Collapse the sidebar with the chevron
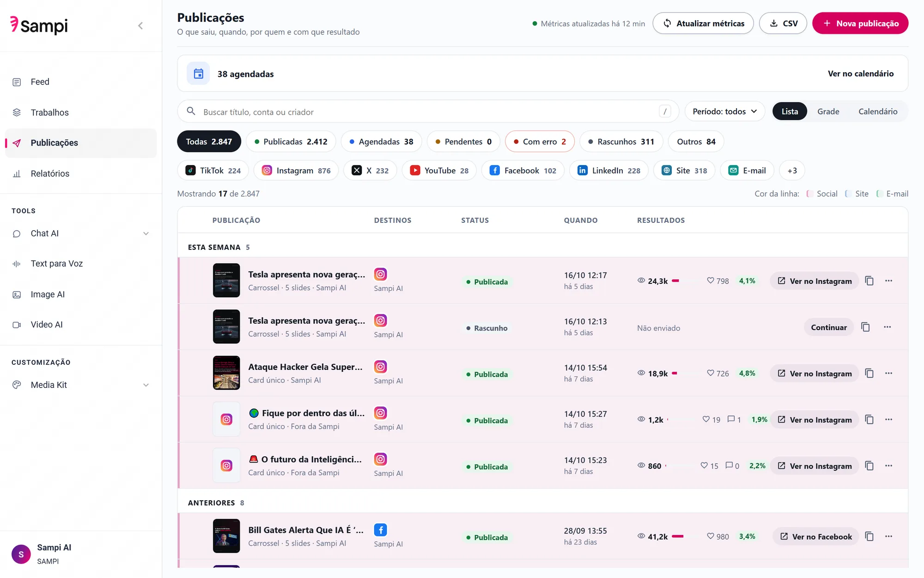The image size is (924, 578). [140, 26]
